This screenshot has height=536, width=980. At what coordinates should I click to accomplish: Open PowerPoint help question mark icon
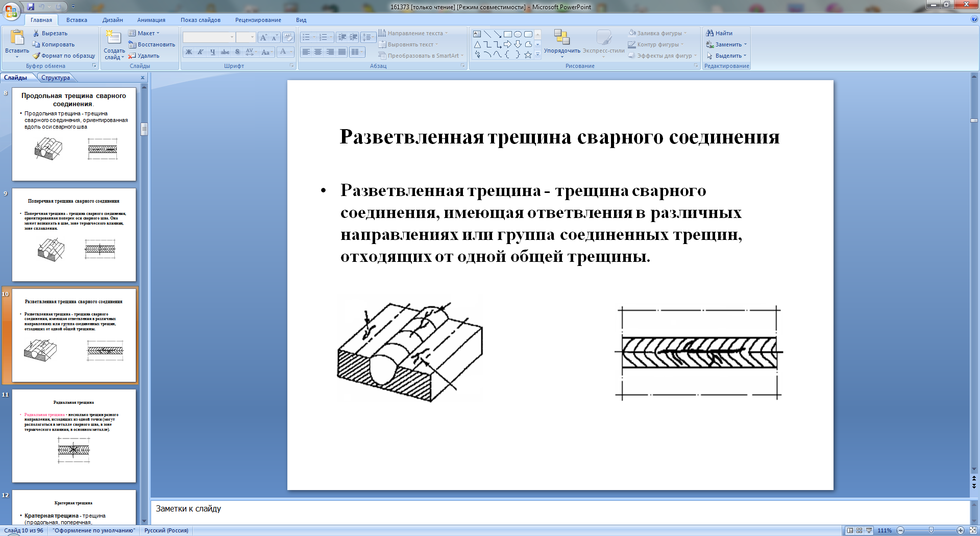coord(974,19)
